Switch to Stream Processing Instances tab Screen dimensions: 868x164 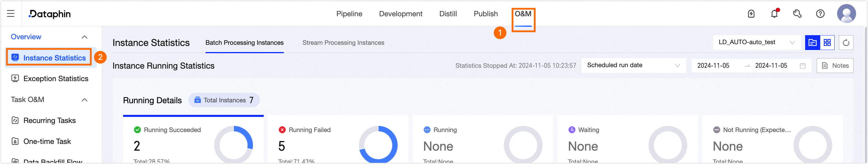pos(343,43)
